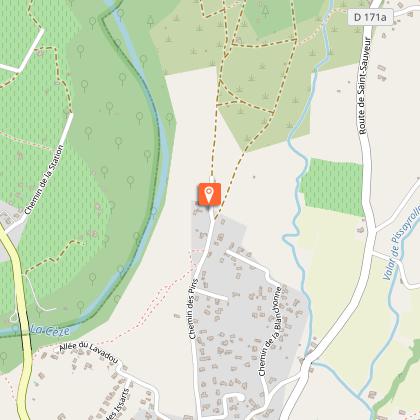This screenshot has width=420, height=420.
Task: Click the Chemin de la Station label
Action: [x=44, y=180]
